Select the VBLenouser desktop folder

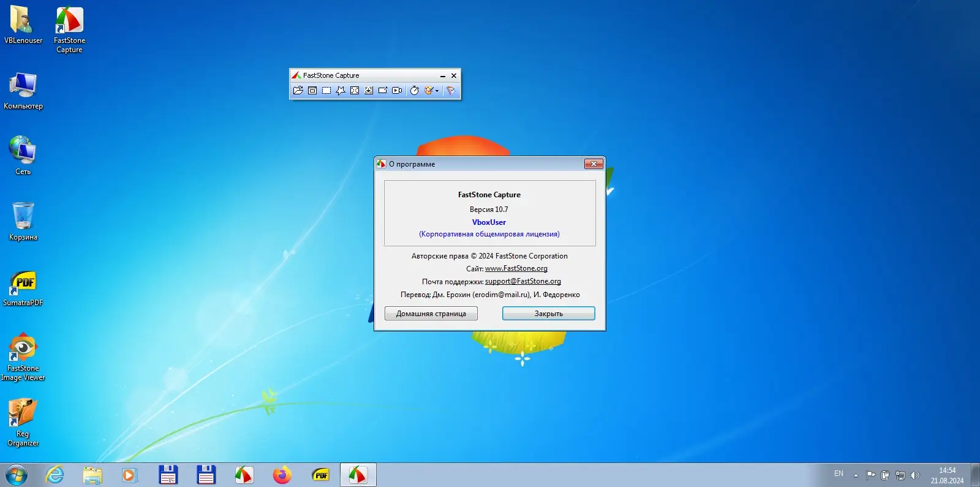coord(23,25)
